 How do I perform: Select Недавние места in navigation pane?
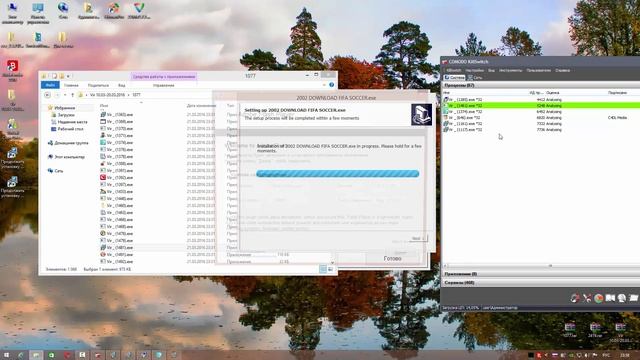[72, 122]
